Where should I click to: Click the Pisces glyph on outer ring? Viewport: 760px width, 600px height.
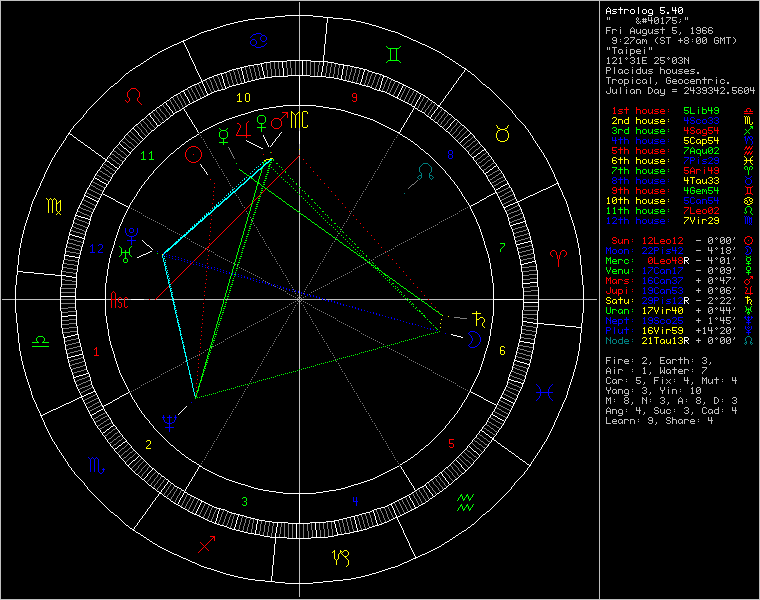tap(545, 392)
